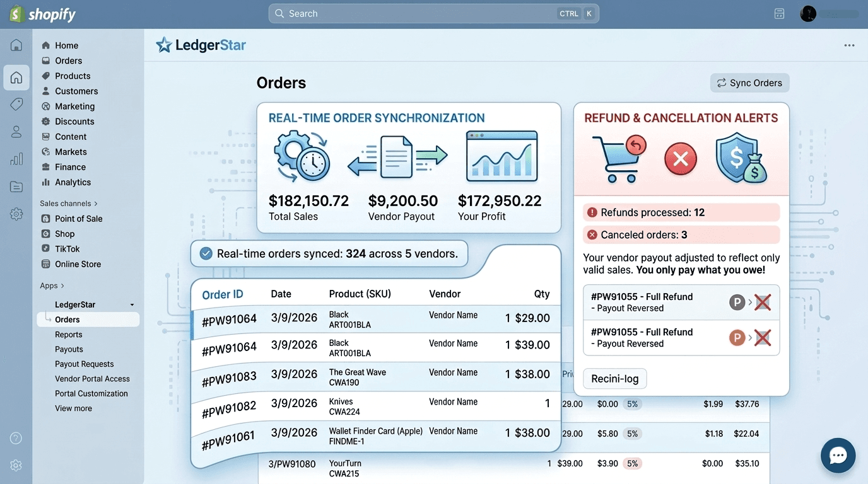
Task: Click the Refunds processed: 12 alert
Action: 681,212
